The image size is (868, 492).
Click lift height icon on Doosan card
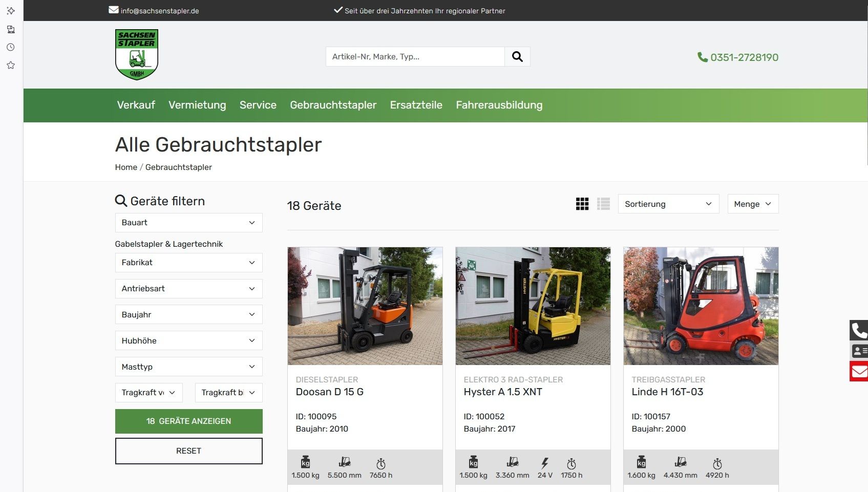click(x=345, y=462)
